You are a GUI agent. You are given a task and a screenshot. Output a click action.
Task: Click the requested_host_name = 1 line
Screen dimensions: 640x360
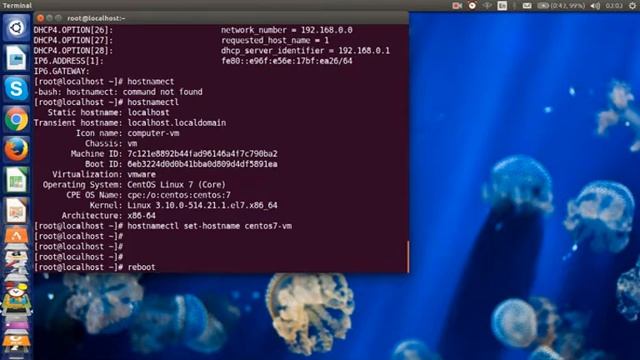coord(275,40)
